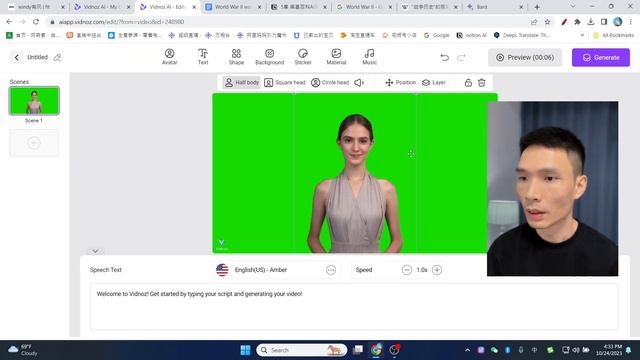Open the Avatar tool

tap(169, 57)
